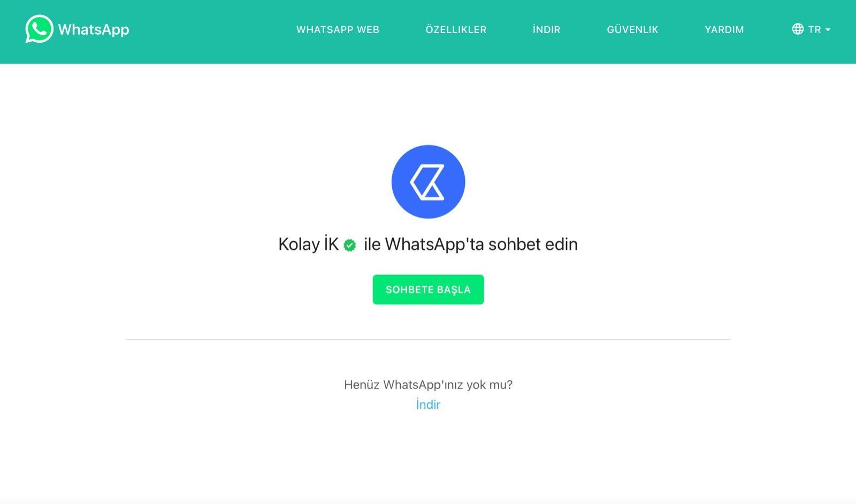
Task: Go to the ÖZELLİKLER page
Action: [x=456, y=30]
